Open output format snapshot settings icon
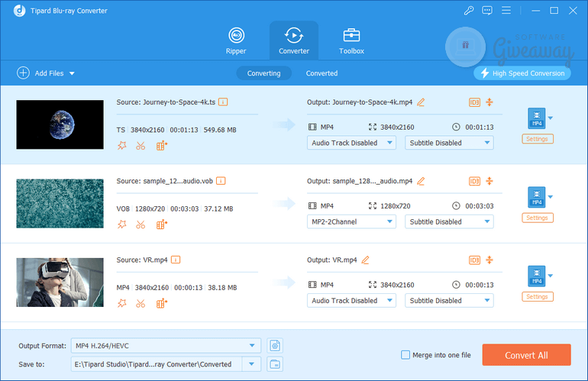Image resolution: width=588 pixels, height=381 pixels. tap(275, 345)
